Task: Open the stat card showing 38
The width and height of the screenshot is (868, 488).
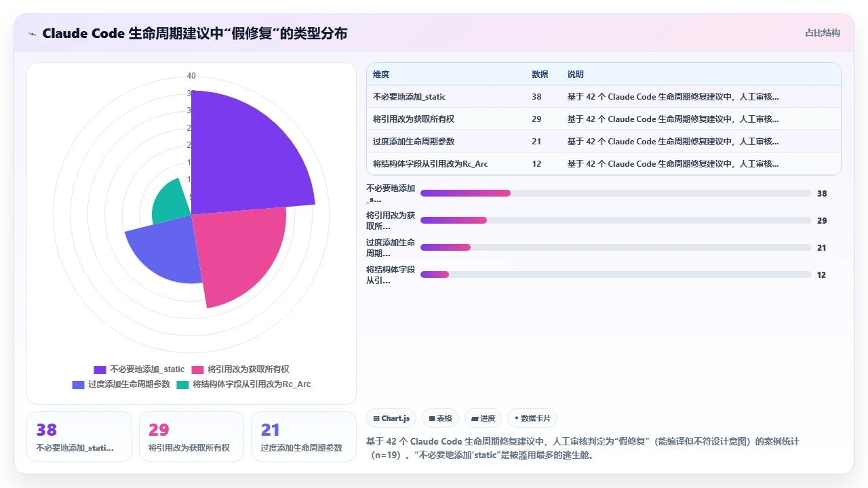Action: pyautogui.click(x=79, y=436)
